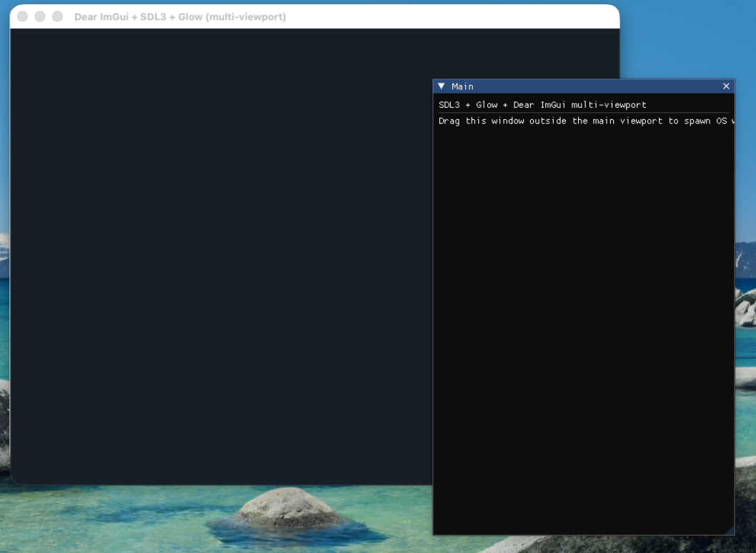Select the resize grip of Main window
Image resolution: width=756 pixels, height=553 pixels.
click(x=730, y=530)
